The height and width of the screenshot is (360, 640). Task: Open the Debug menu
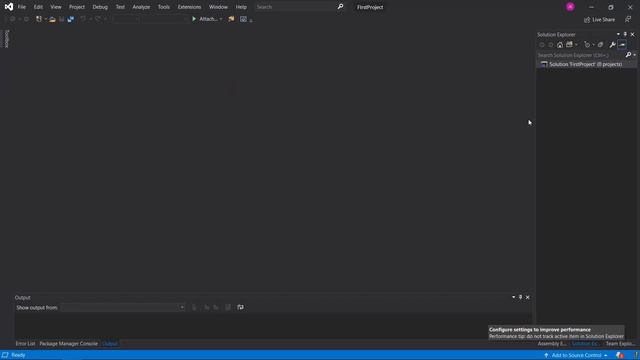pyautogui.click(x=100, y=7)
